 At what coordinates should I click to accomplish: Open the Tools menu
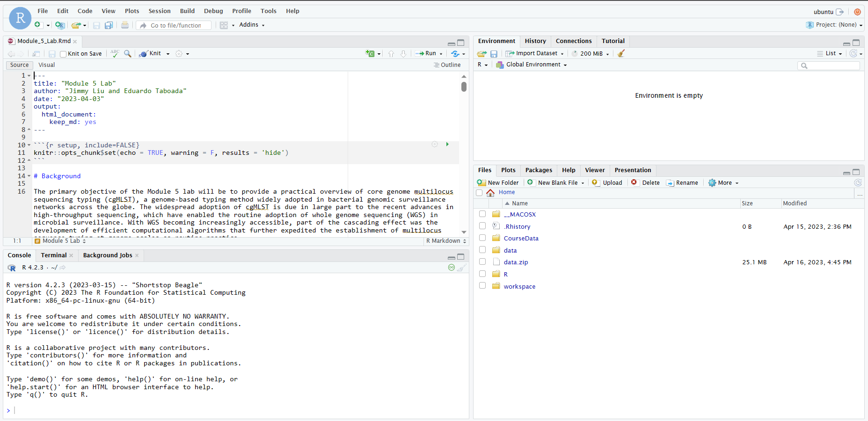click(x=269, y=11)
